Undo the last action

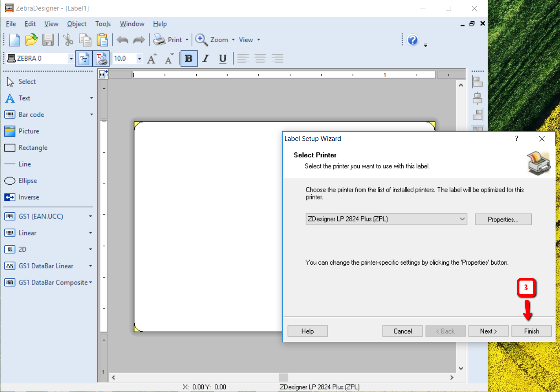[x=123, y=40]
